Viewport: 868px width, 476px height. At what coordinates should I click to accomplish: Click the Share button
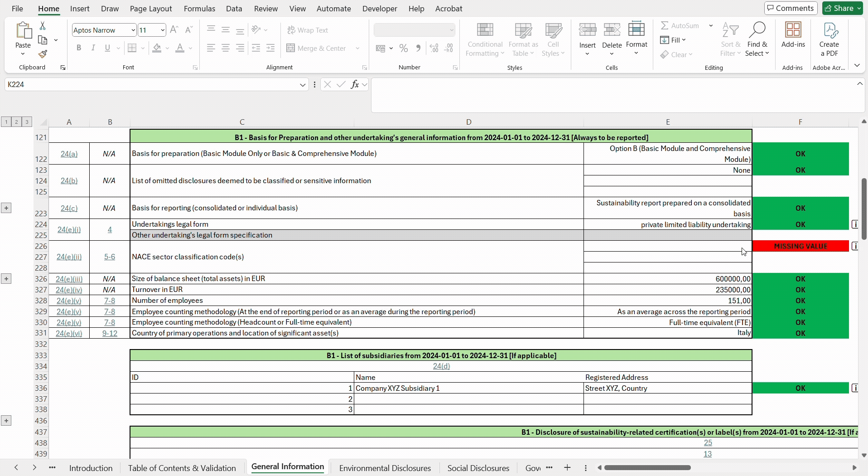(x=843, y=8)
